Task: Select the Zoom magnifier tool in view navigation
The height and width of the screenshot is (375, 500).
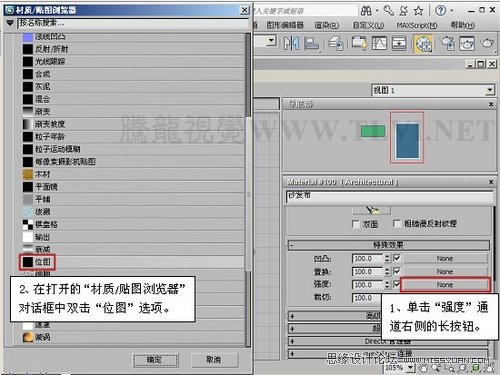Action: pyautogui.click(x=437, y=368)
